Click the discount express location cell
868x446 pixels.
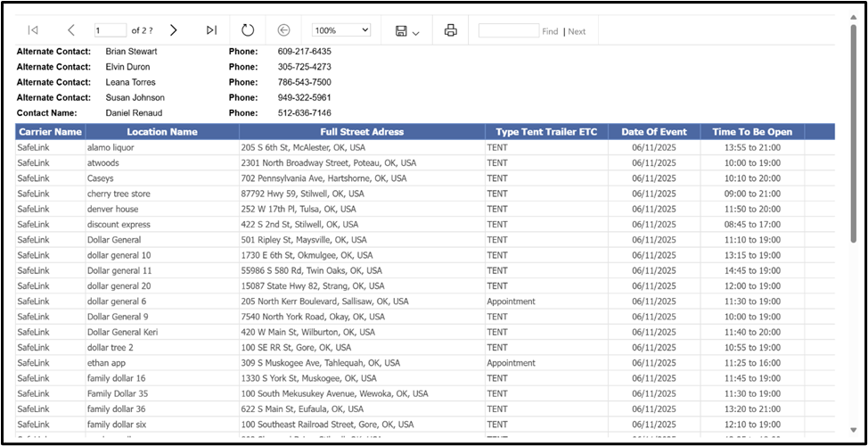[x=162, y=225]
